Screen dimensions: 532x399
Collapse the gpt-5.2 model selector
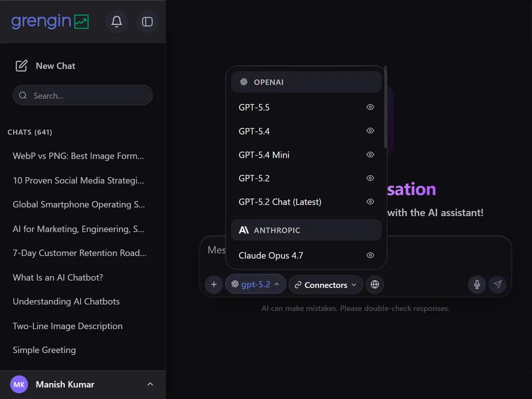tap(256, 284)
